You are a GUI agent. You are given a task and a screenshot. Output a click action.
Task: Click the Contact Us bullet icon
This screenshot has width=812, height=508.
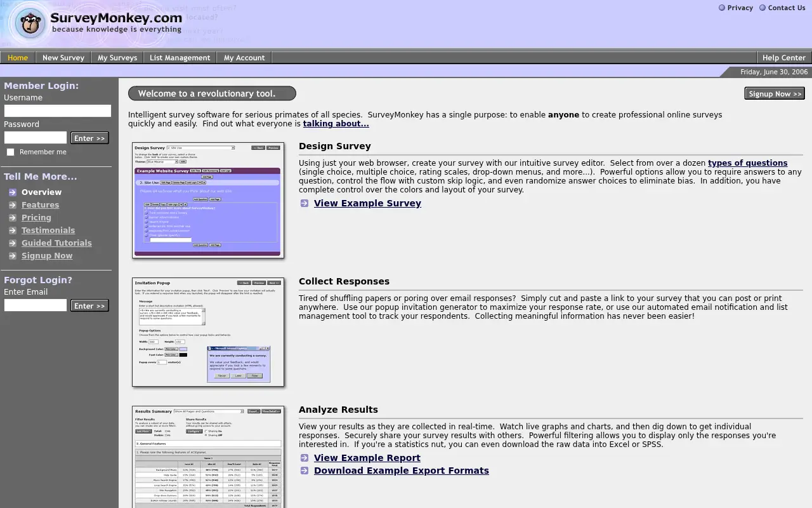[763, 8]
